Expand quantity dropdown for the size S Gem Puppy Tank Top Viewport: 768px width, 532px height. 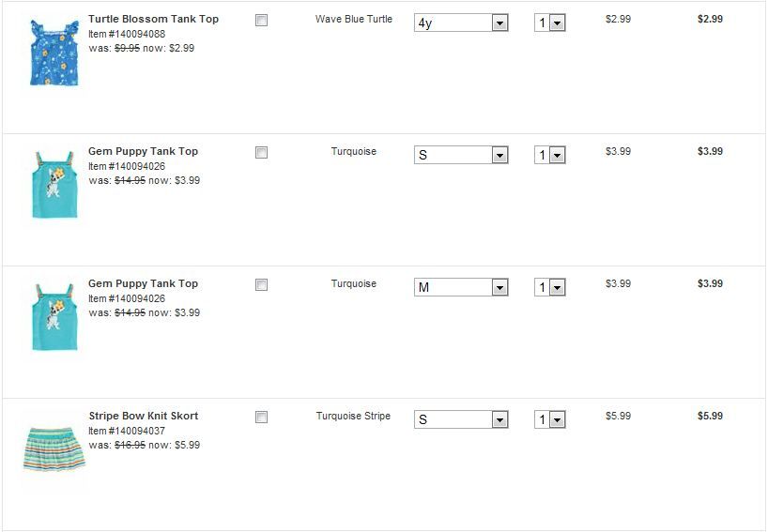click(550, 155)
